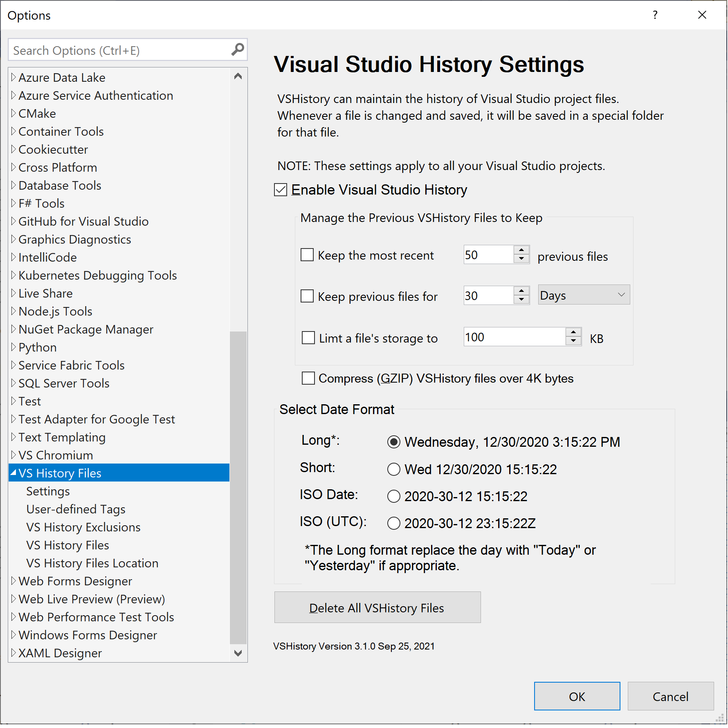This screenshot has width=728, height=728.
Task: Expand the NuGet Package Manager node
Action: point(13,329)
